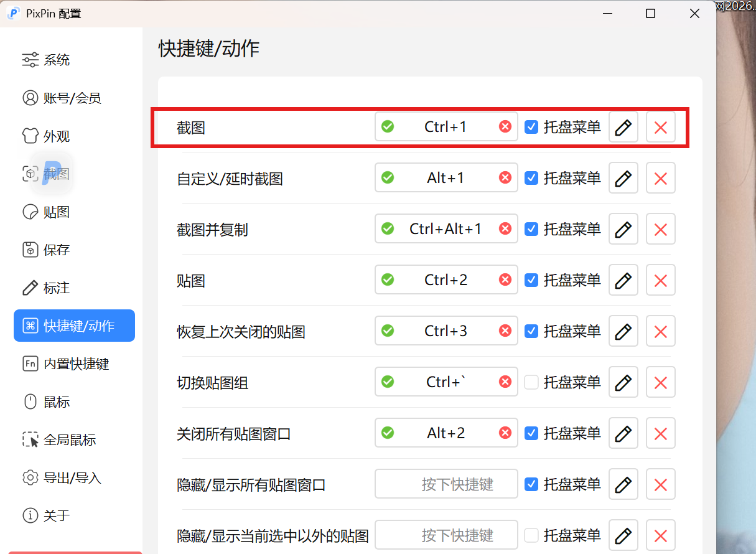The height and width of the screenshot is (554, 756).
Task: Delete the 切换贴图组 row
Action: (661, 382)
